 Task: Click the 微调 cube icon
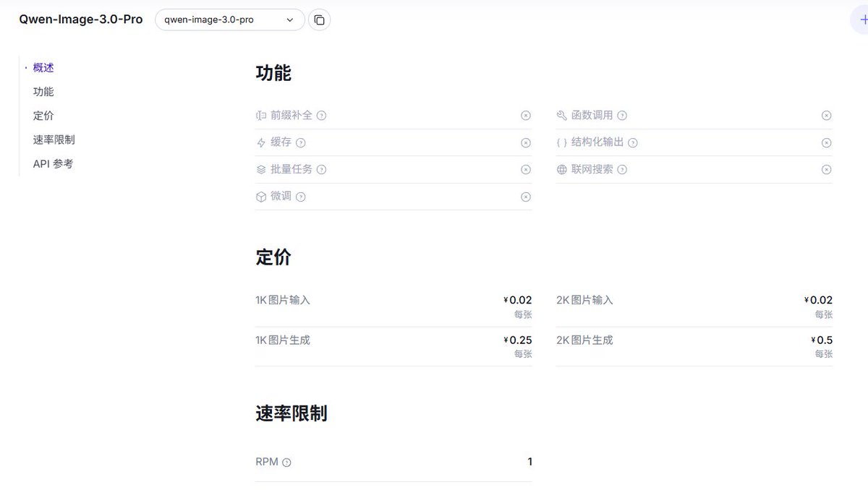click(x=261, y=197)
